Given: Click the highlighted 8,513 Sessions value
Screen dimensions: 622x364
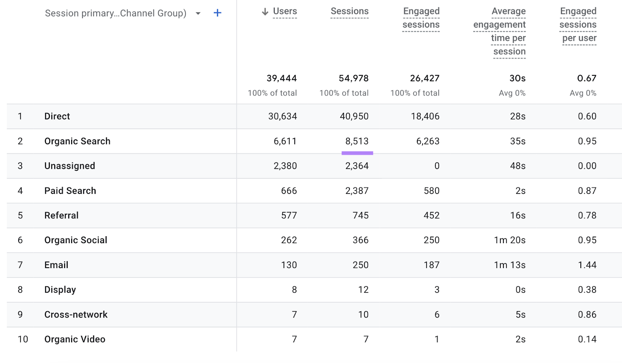Looking at the screenshot, I should pos(357,141).
